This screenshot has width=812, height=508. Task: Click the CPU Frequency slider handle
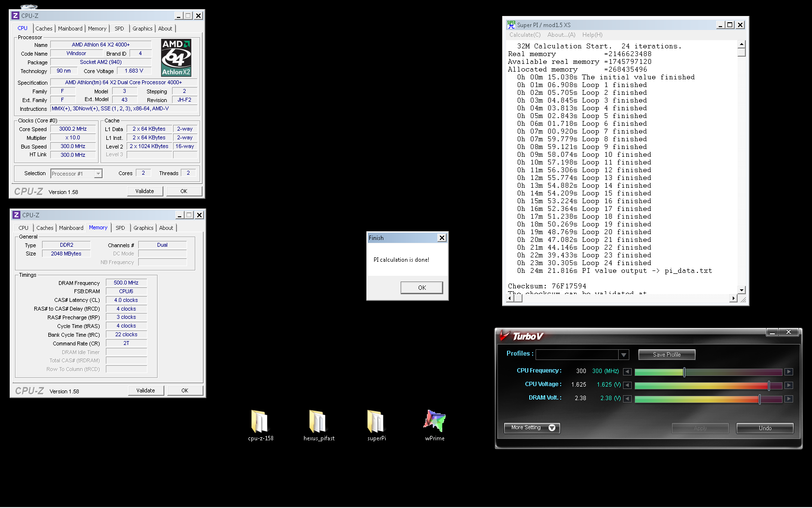(x=684, y=372)
